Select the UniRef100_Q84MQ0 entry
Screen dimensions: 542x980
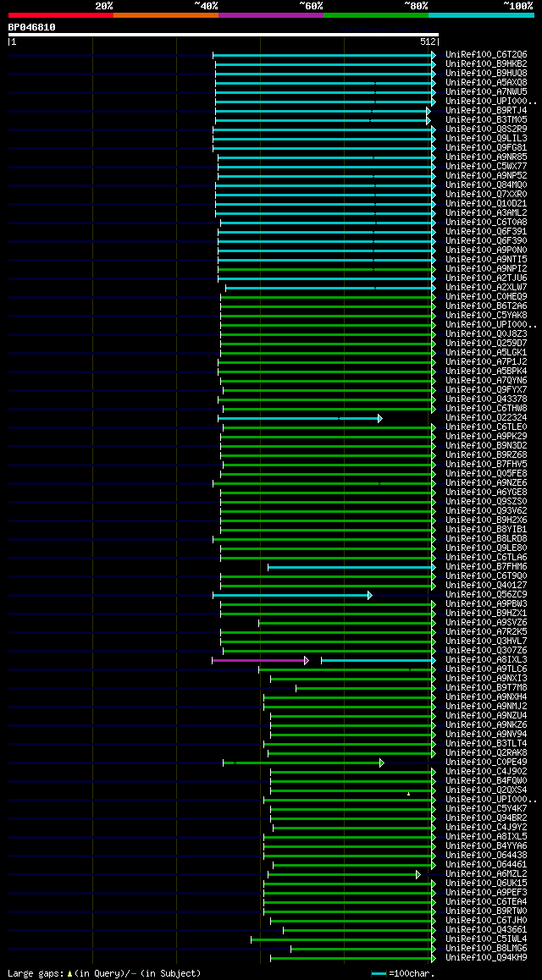coord(486,185)
